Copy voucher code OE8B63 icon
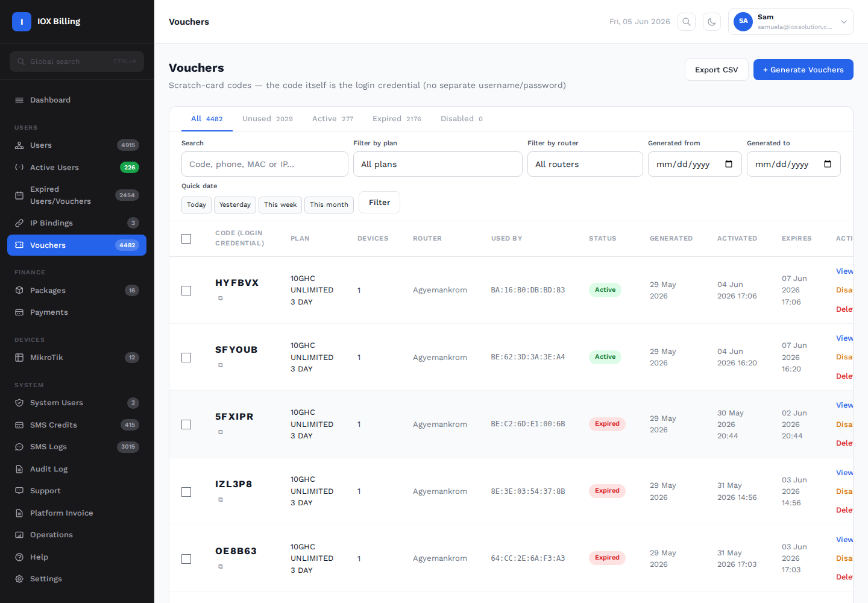This screenshot has width=868, height=603. pos(221,567)
